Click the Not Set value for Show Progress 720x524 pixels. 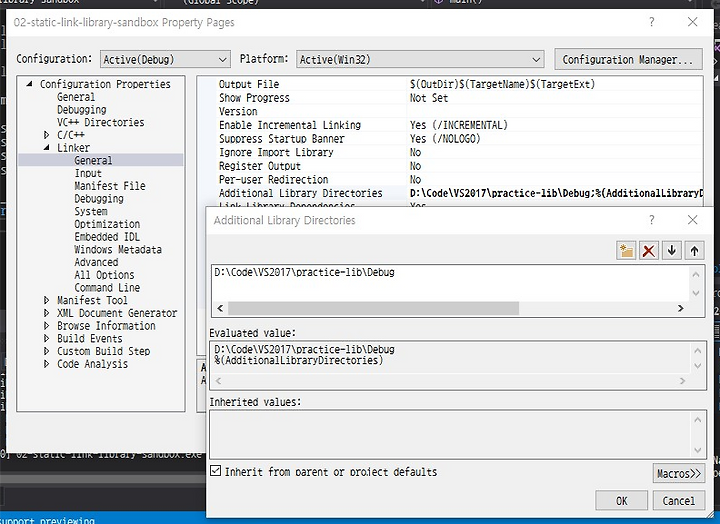[x=429, y=98]
